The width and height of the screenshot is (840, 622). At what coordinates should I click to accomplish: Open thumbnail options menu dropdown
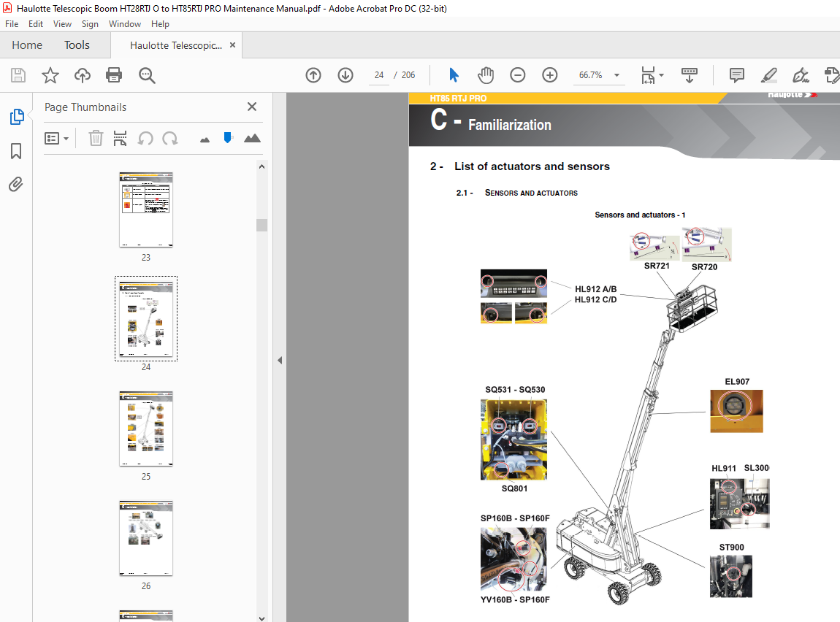click(56, 139)
